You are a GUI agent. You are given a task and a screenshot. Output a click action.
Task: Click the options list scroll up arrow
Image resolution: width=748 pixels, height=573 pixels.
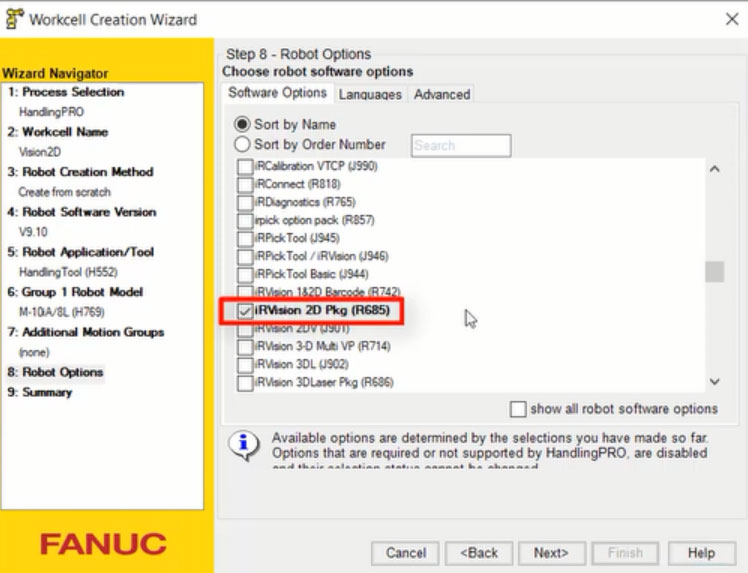(714, 169)
